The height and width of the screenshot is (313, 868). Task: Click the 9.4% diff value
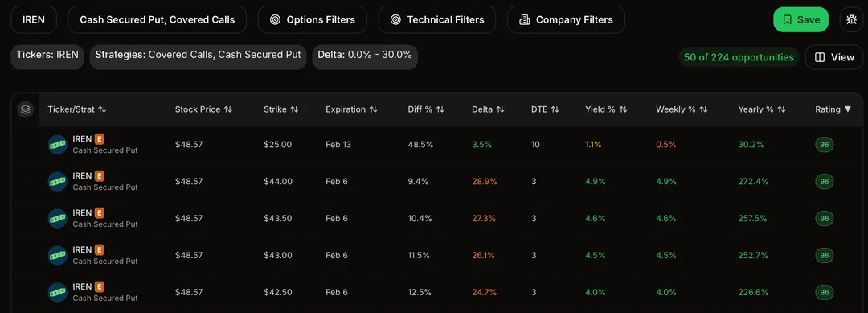[418, 182]
